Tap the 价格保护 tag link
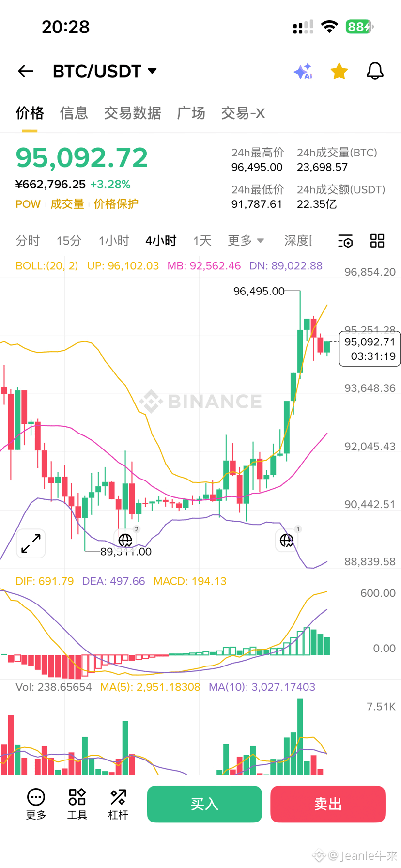This screenshot has height=868, width=401. click(x=116, y=204)
